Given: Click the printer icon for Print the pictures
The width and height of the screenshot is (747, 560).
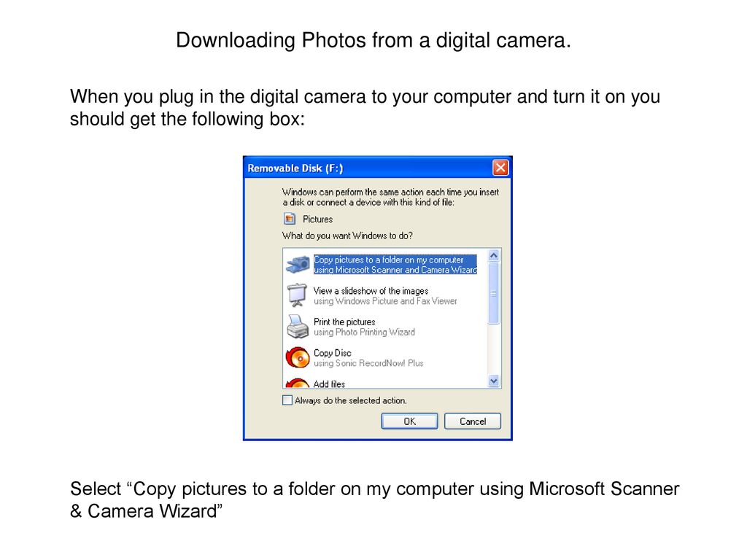Looking at the screenshot, I should [298, 327].
